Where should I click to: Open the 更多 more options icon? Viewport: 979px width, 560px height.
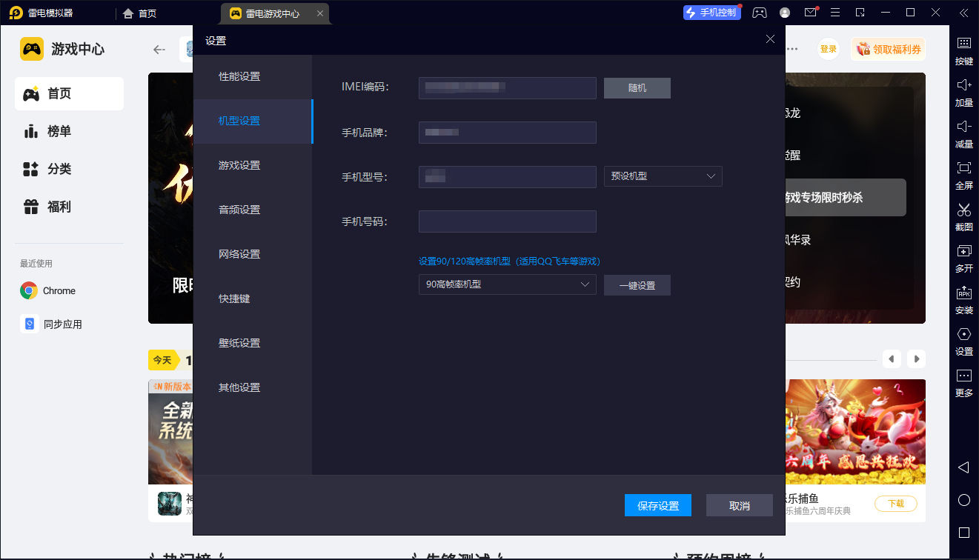click(963, 376)
